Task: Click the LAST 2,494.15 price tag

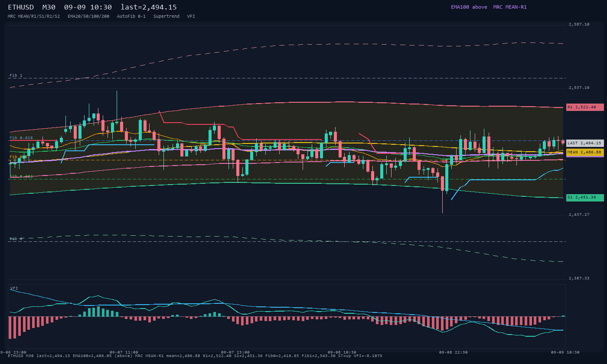Action: tap(585, 143)
